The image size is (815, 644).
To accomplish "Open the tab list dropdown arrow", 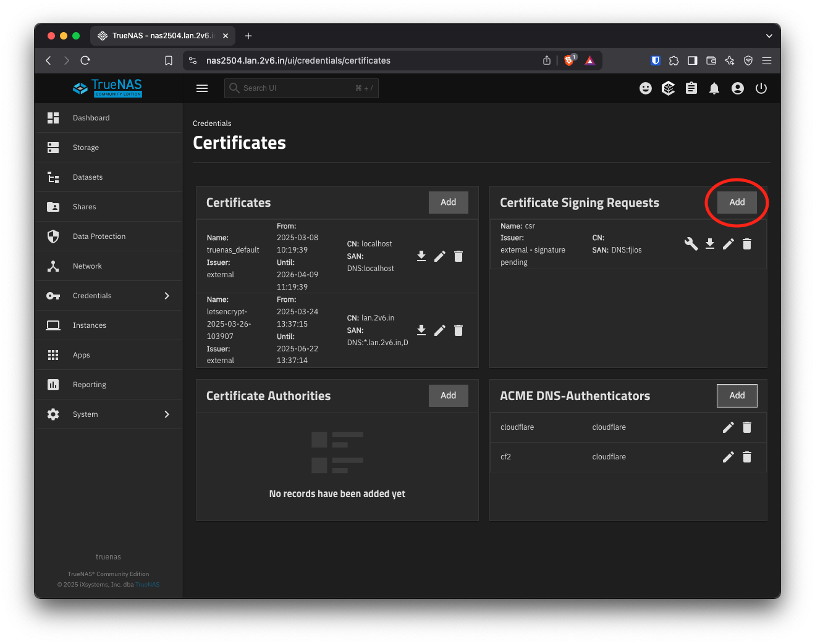I will pyautogui.click(x=769, y=36).
